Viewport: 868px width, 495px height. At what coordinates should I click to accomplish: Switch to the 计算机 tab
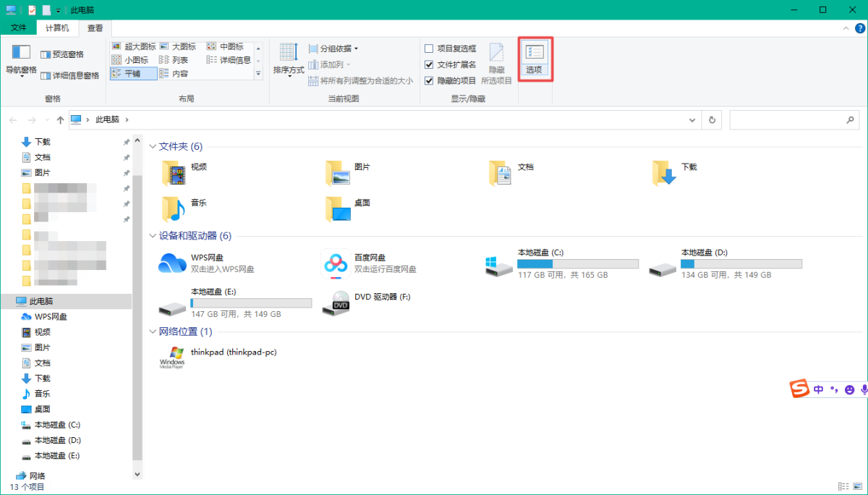pyautogui.click(x=57, y=27)
